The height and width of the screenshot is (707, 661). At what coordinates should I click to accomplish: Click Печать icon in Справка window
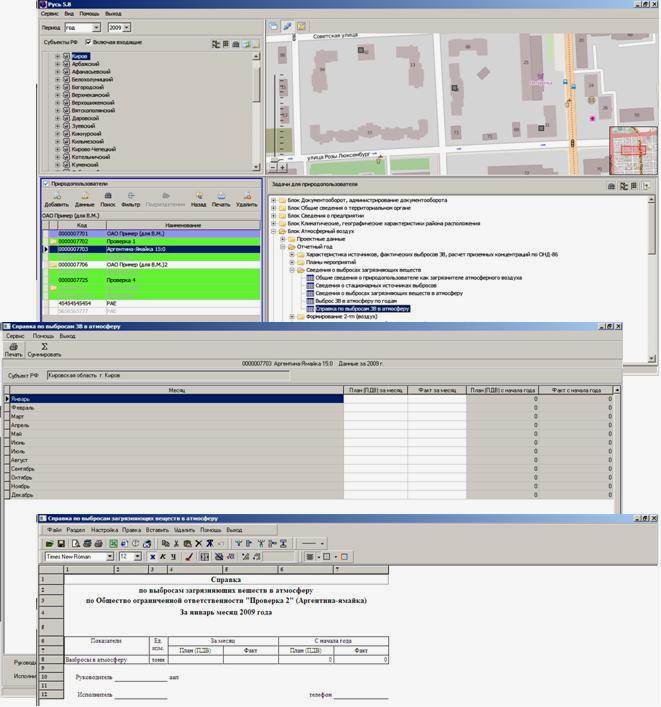click(14, 349)
